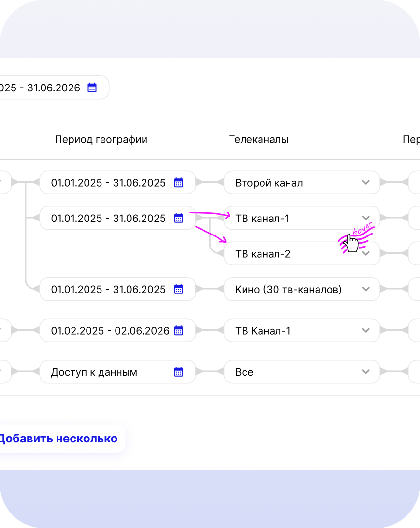Open the calendar beside the Кино row's geography period
Screen dimensions: 420x528
tap(178, 289)
